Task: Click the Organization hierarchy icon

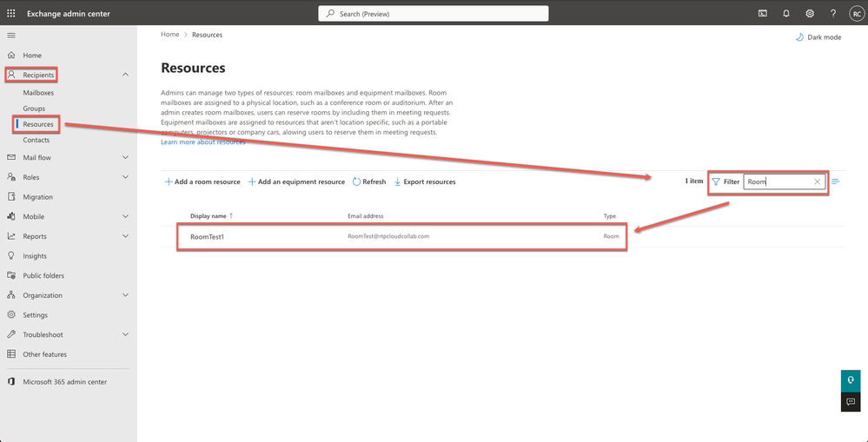Action: tap(11, 295)
